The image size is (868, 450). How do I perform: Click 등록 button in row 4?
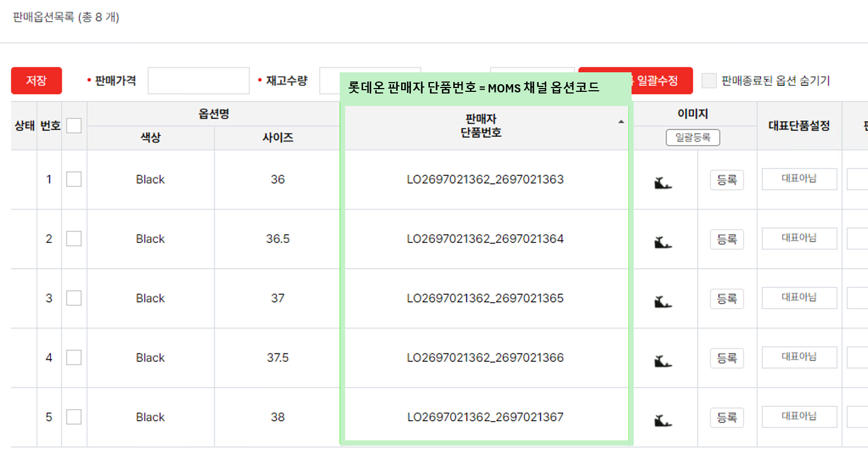tap(727, 358)
